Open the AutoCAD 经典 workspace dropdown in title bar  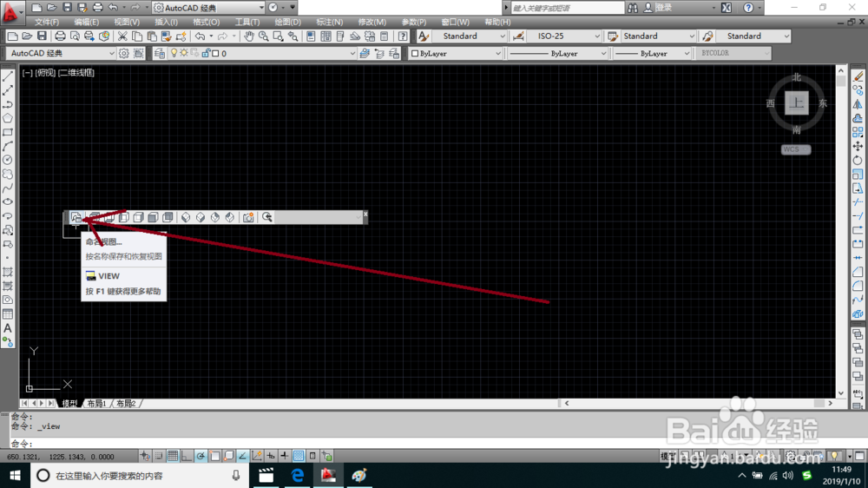tap(208, 8)
